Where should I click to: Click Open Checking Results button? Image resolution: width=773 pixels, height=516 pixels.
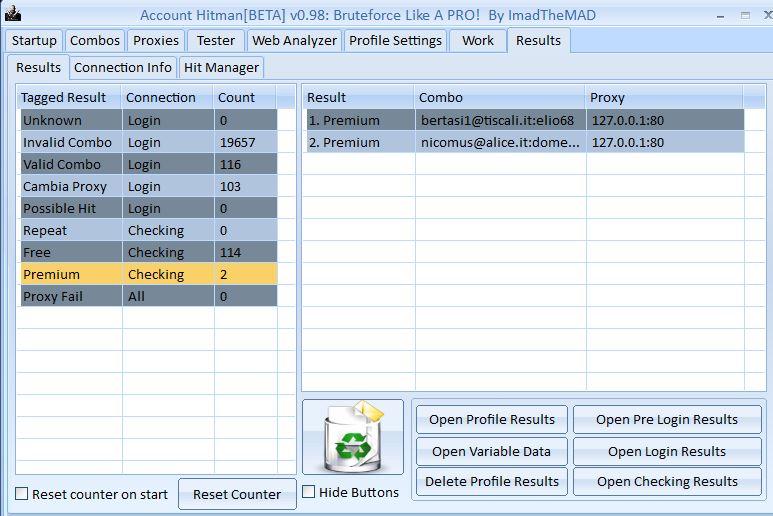(667, 481)
